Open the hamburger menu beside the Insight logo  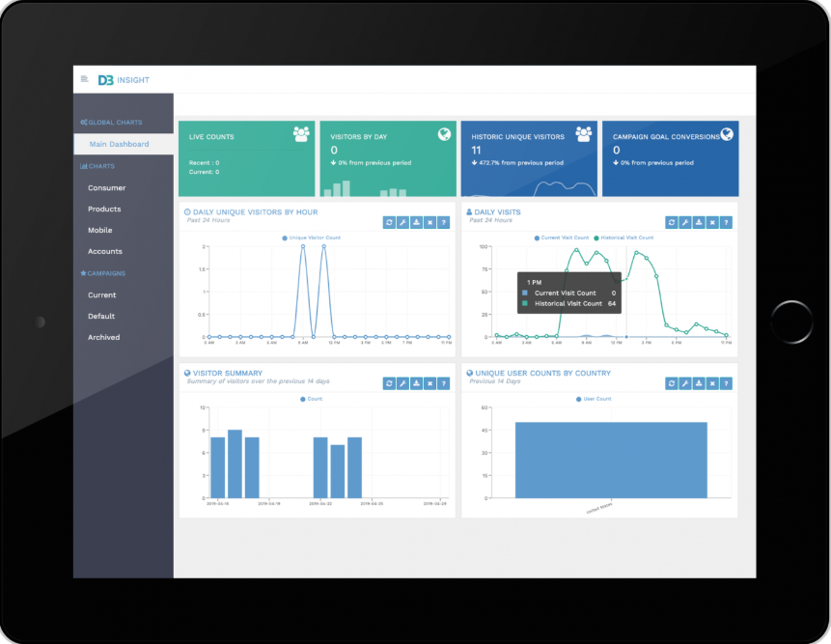(x=86, y=79)
